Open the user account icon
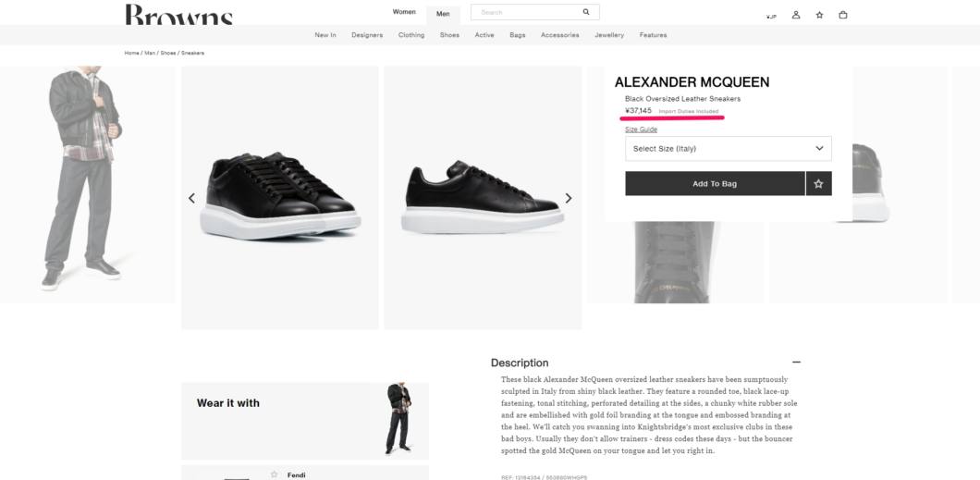 tap(796, 15)
